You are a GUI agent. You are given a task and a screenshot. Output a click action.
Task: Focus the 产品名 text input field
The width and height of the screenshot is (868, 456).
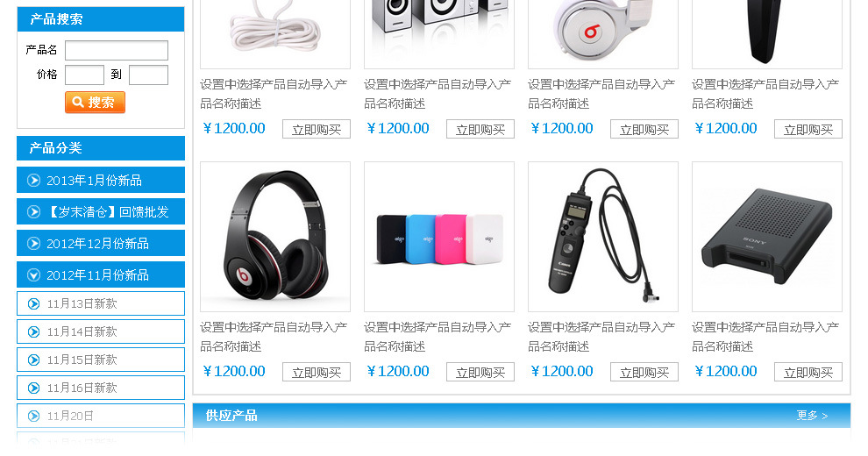pos(117,50)
